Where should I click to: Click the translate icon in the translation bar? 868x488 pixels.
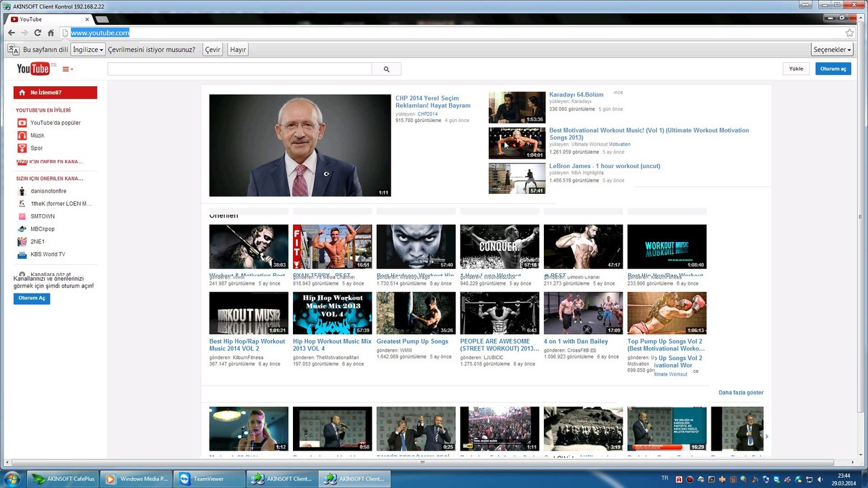click(13, 49)
